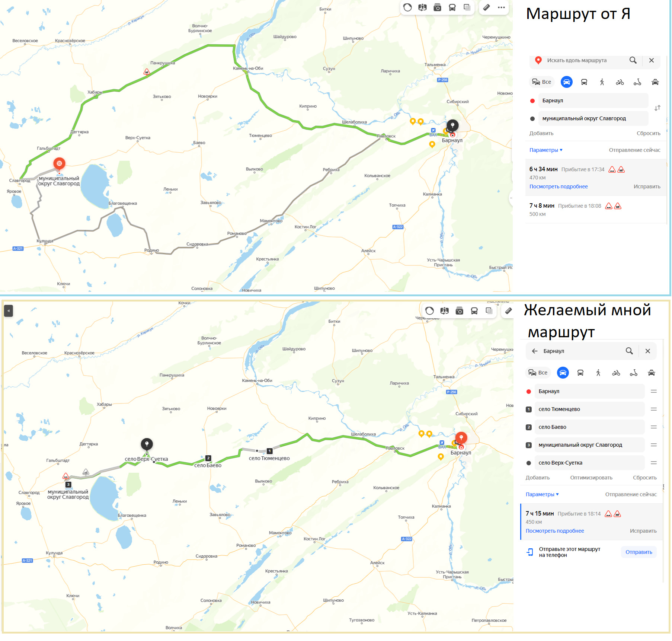The height and width of the screenshot is (641, 672).
Task: Click Сбросить in top route panel
Action: [648, 133]
